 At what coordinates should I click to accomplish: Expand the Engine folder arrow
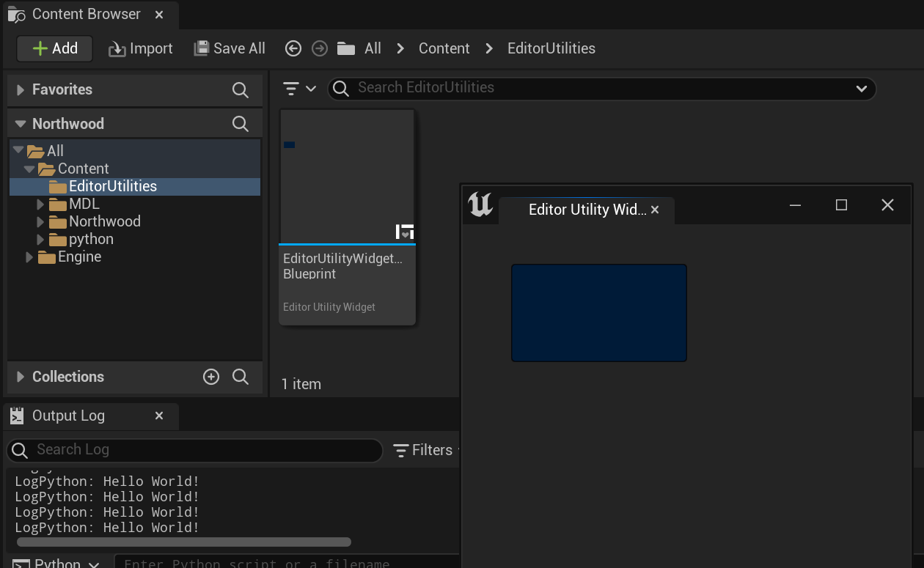point(30,257)
